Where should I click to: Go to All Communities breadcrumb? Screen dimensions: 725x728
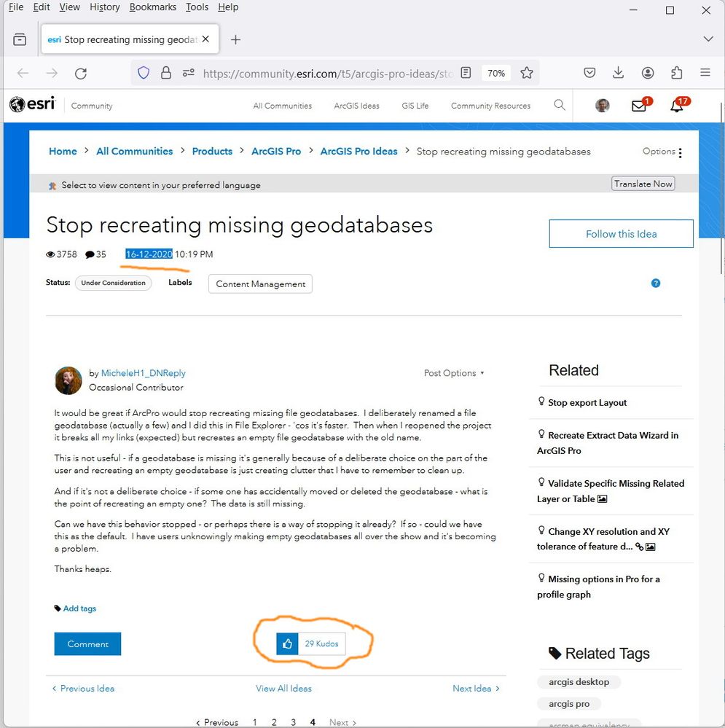(134, 152)
